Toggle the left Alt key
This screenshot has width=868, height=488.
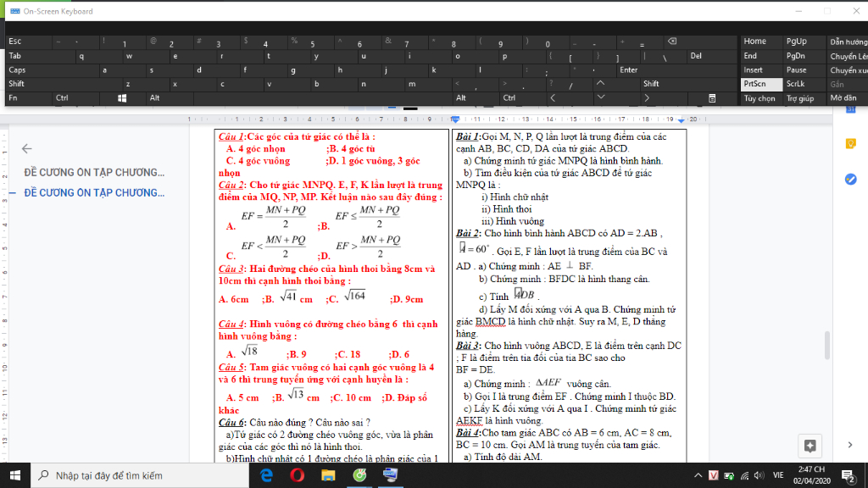point(169,98)
